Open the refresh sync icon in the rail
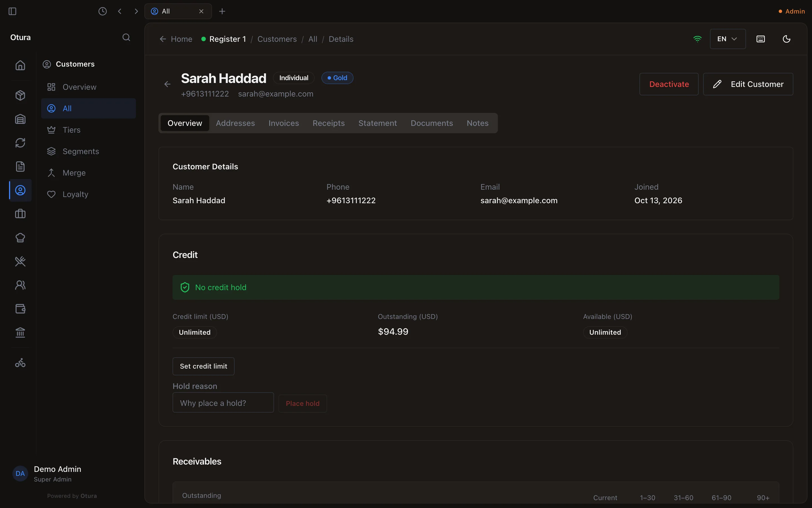The height and width of the screenshot is (508, 812). 20,143
